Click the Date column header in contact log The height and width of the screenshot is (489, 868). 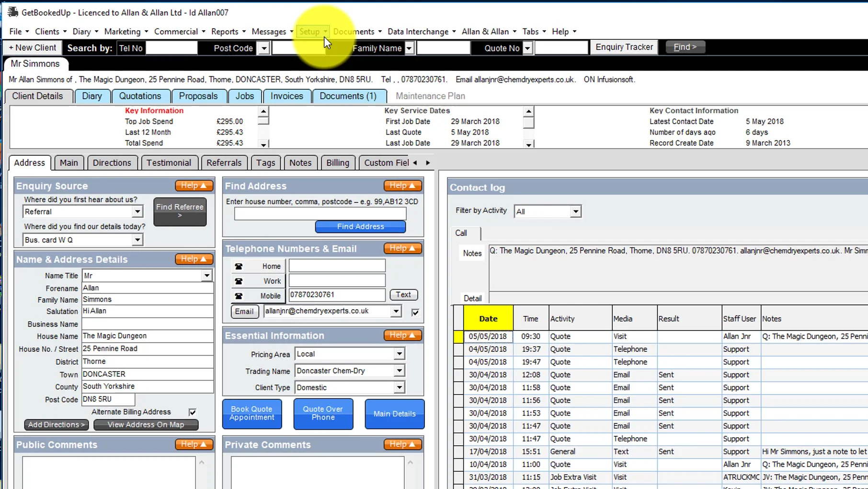(488, 318)
